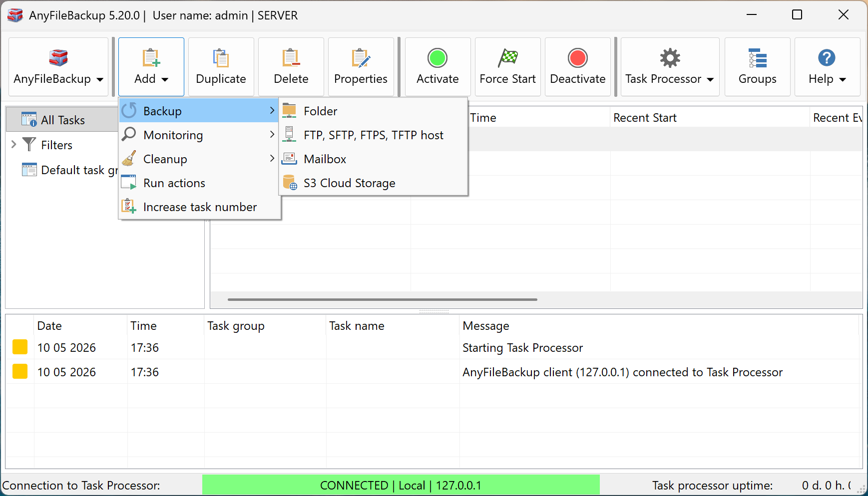Click the Default task group icon
Image resolution: width=868 pixels, height=496 pixels.
(29, 170)
